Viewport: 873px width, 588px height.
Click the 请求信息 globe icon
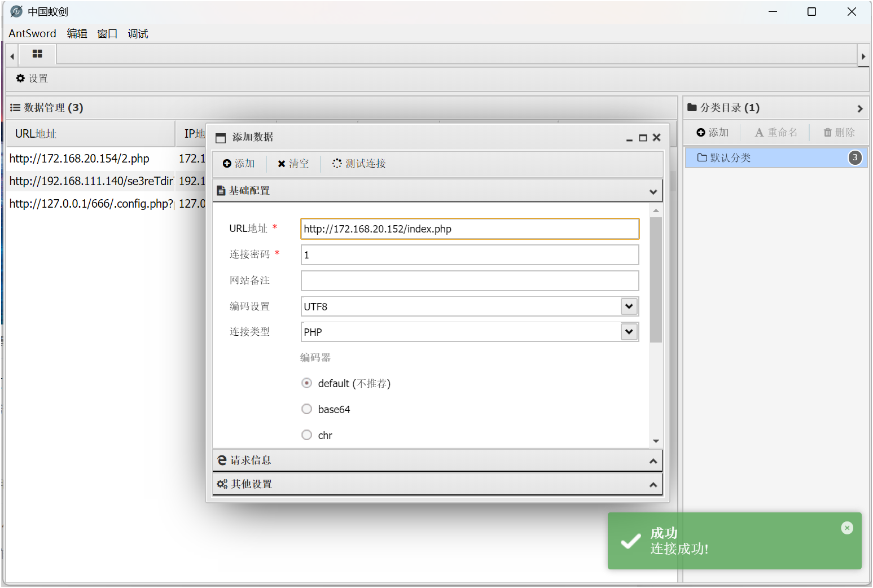tap(222, 460)
